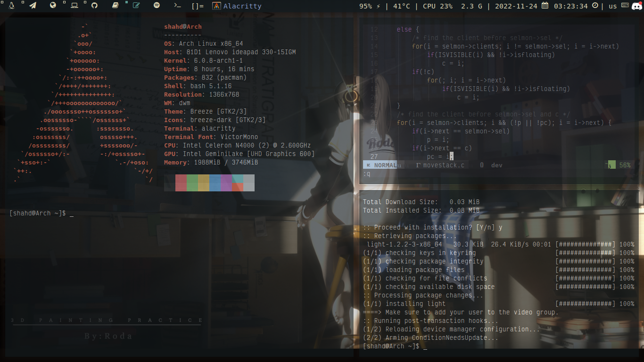Click the add user to video group message

(x=461, y=312)
